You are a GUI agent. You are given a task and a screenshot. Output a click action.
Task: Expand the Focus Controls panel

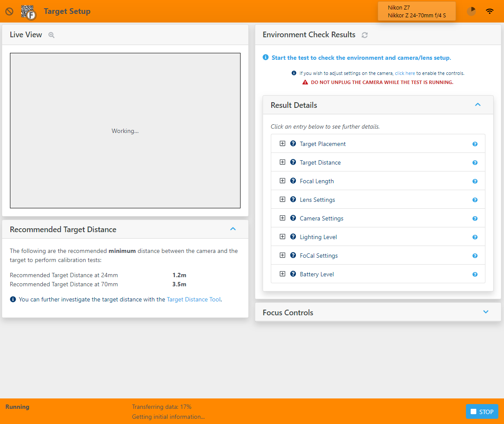pyautogui.click(x=485, y=312)
